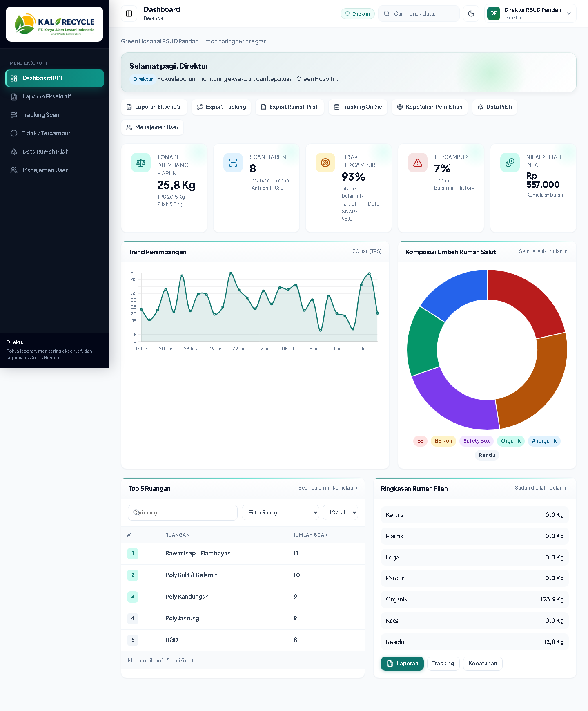Click the Rawat Inap – Flamboyan row
The height and width of the screenshot is (711, 588).
pos(243,554)
